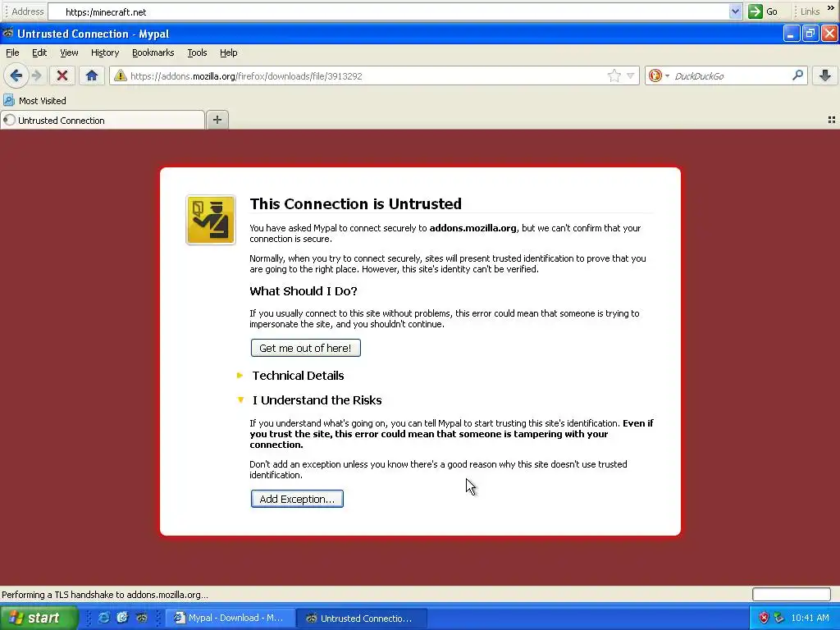Screen dimensions: 840x630
Task: Open the Windows start button
Action: 38,618
